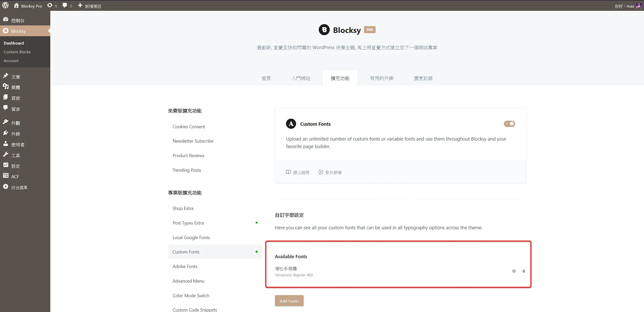Open the max user avatar
This screenshot has height=312, width=644.
pyautogui.click(x=639, y=6)
